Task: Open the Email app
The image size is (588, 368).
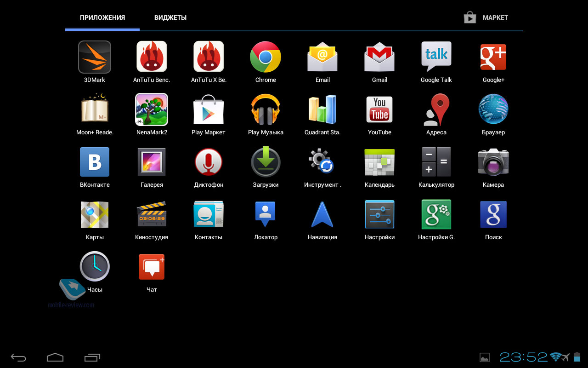Action: 322,57
